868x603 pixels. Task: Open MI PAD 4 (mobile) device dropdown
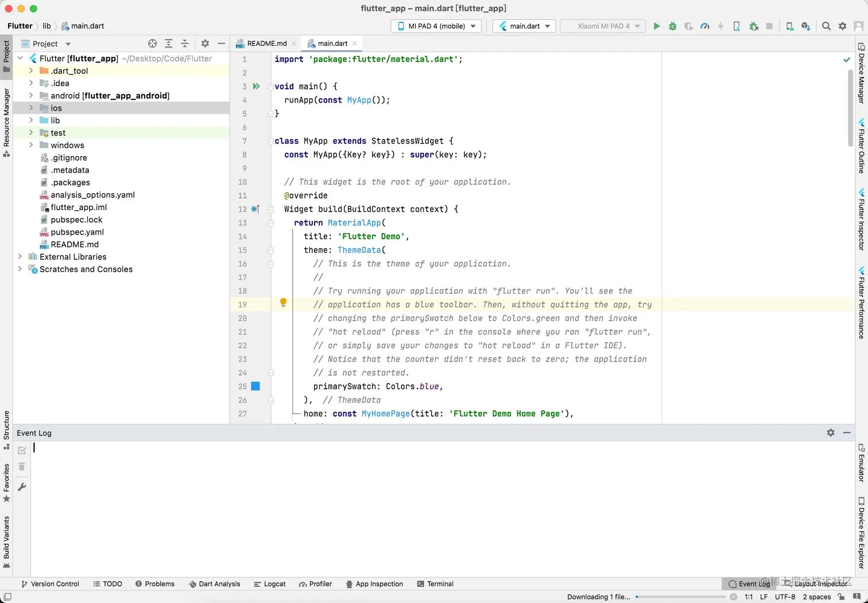[x=436, y=26]
